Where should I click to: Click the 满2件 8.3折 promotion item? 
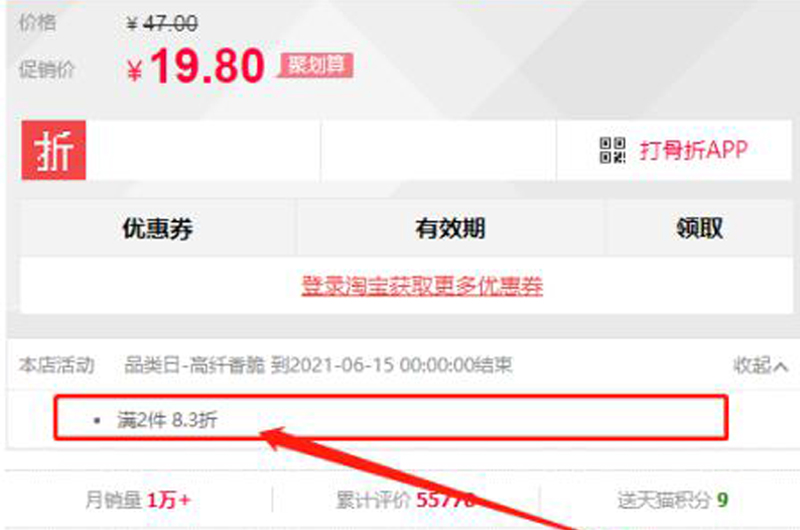click(x=167, y=420)
